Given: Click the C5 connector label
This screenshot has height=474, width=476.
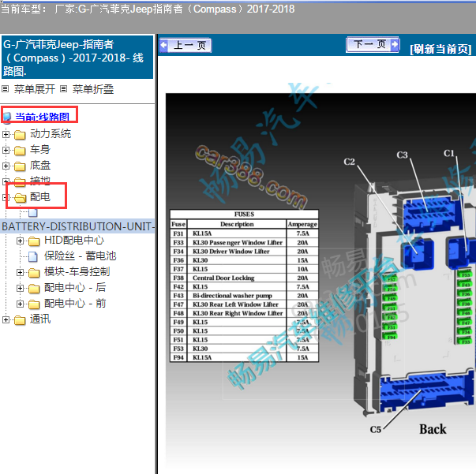Looking at the screenshot, I should click(375, 429).
